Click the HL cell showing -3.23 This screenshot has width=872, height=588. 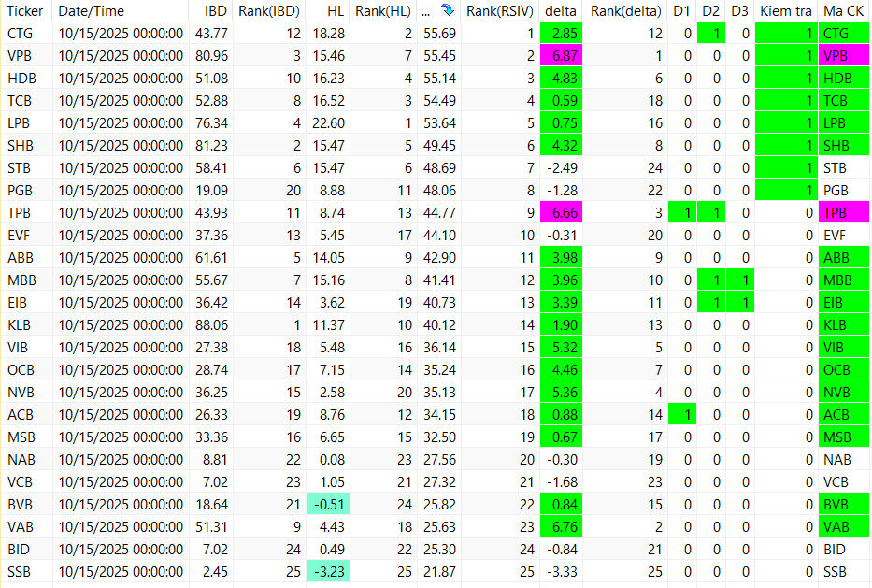pyautogui.click(x=328, y=572)
